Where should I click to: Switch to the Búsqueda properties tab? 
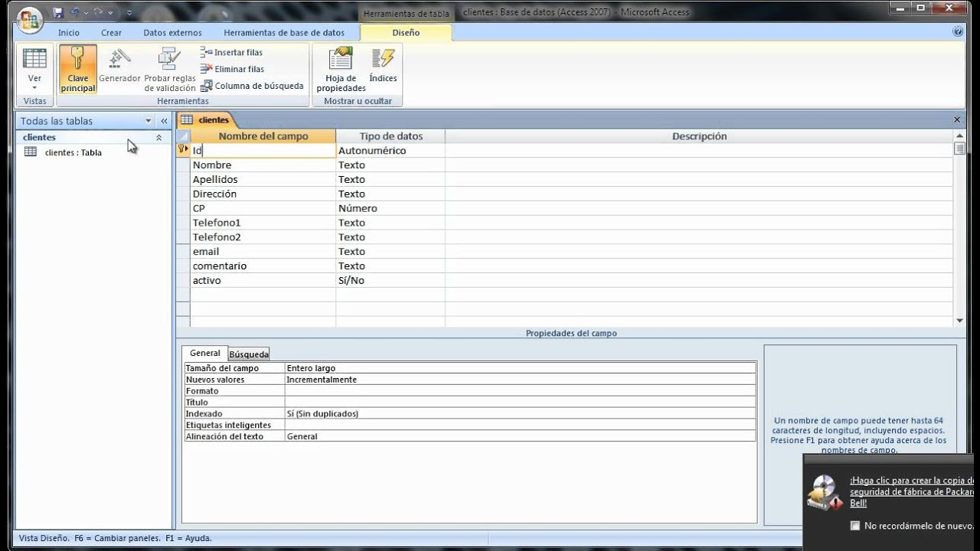pos(249,354)
